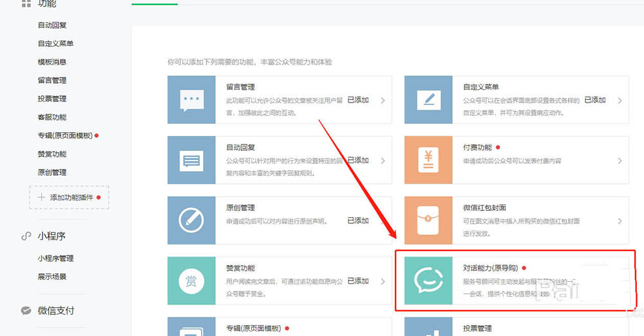The width and height of the screenshot is (644, 336).
Task: Open the 留言管理 card title
Action: point(240,87)
